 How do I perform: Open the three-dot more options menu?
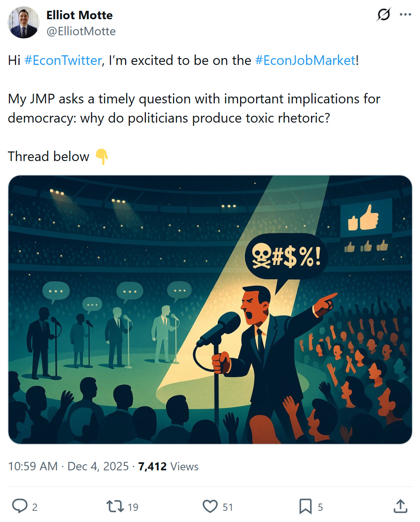tap(406, 15)
